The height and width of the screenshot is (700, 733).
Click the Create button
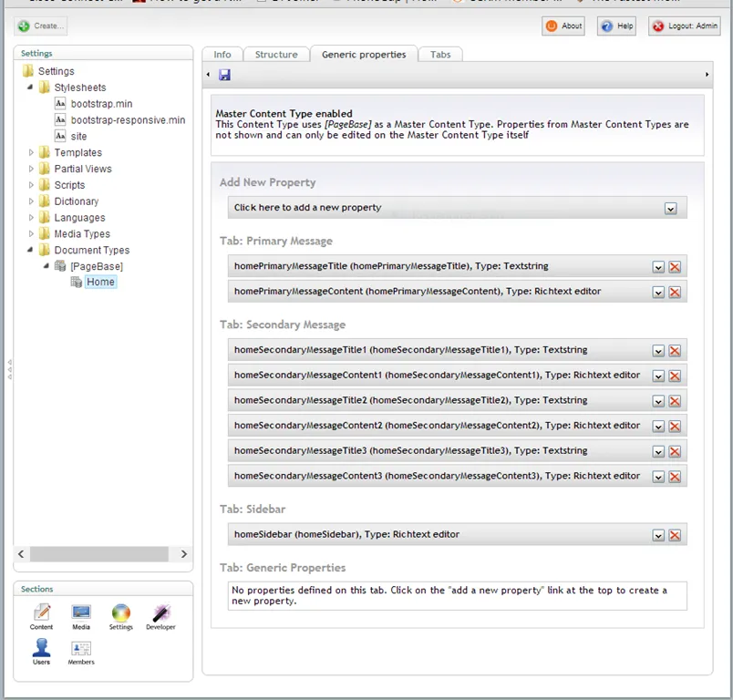[41, 26]
